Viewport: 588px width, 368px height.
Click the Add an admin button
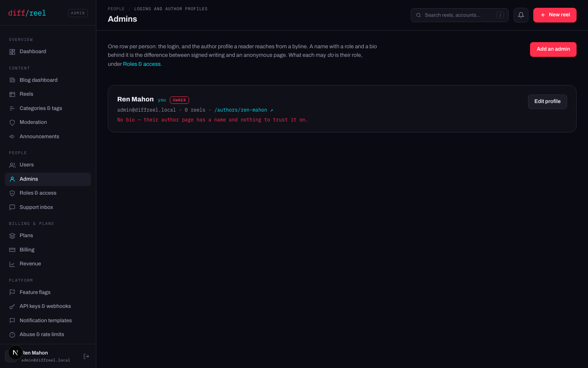[x=553, y=49]
